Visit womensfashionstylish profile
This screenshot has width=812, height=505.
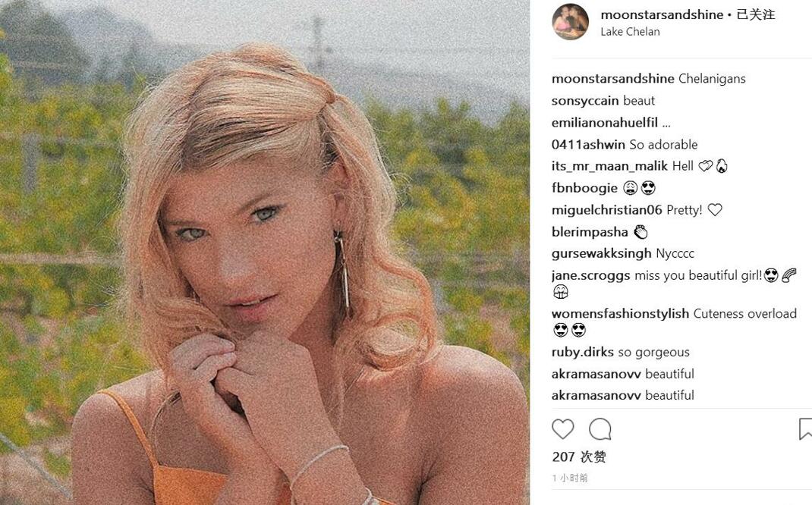(621, 314)
